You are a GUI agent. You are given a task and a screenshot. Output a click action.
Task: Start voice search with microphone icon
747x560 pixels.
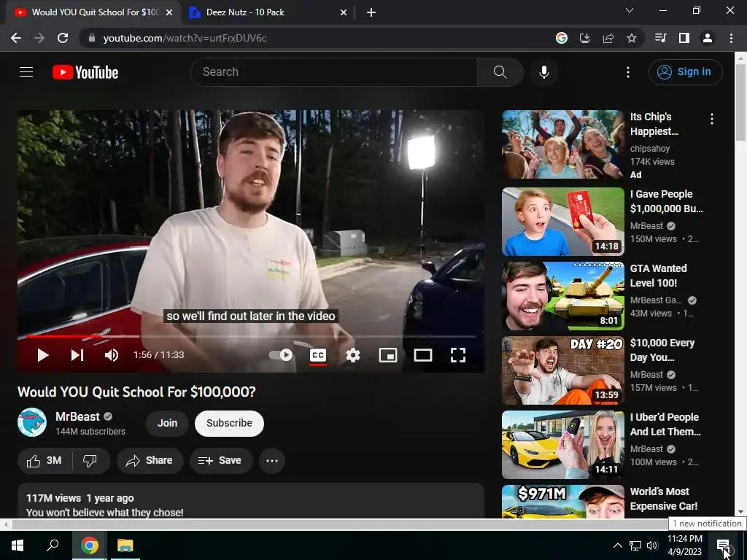tap(544, 72)
